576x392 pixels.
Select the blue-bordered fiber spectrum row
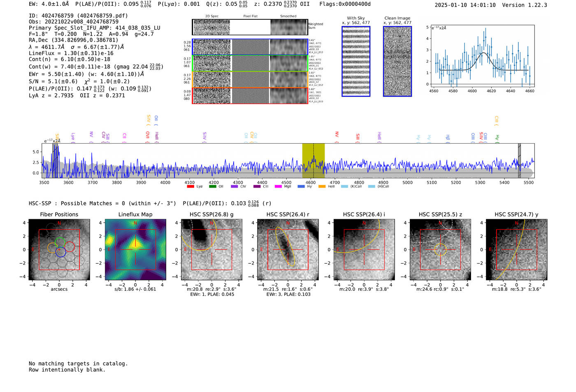click(250, 47)
